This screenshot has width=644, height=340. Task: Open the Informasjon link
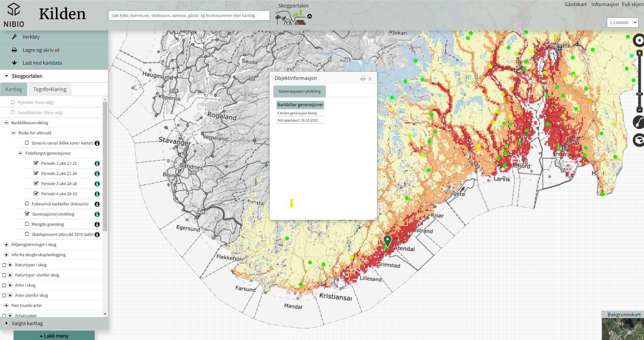coord(605,4)
